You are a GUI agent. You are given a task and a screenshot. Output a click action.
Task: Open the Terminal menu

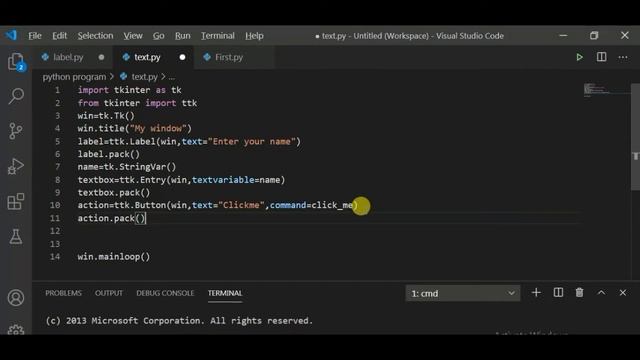click(218, 36)
